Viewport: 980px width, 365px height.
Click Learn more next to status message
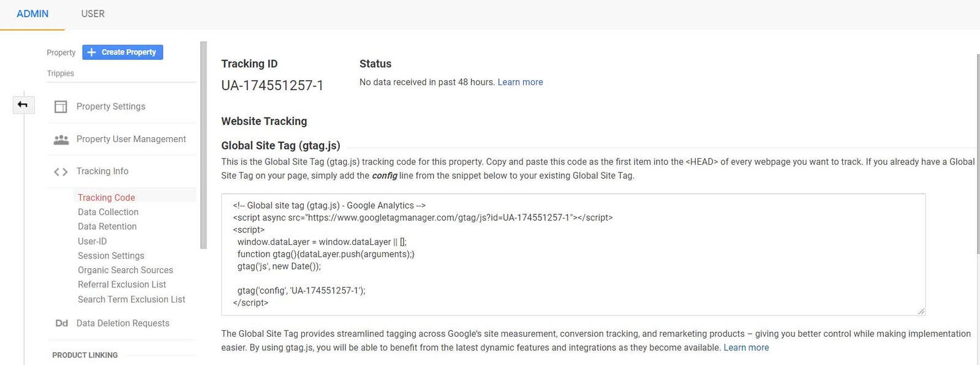[x=520, y=82]
